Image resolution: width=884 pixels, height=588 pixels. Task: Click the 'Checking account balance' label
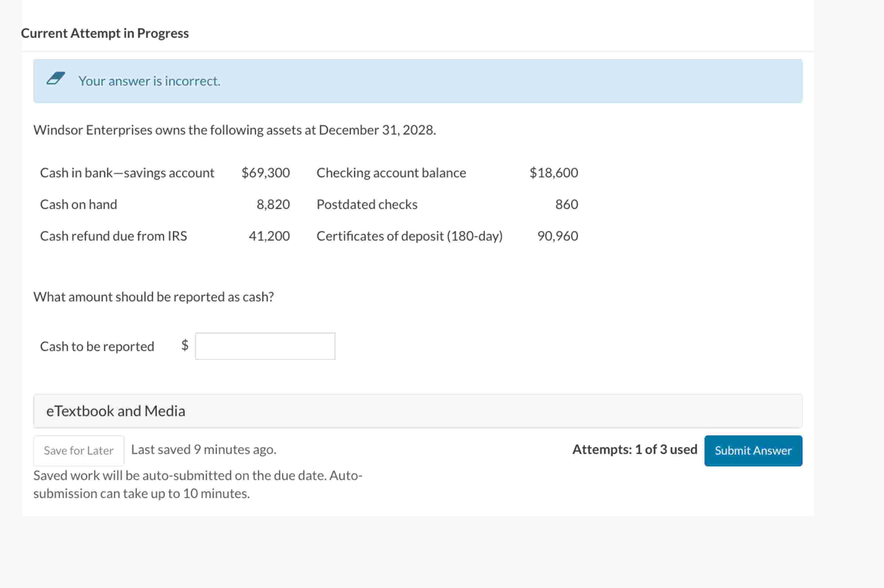[391, 172]
